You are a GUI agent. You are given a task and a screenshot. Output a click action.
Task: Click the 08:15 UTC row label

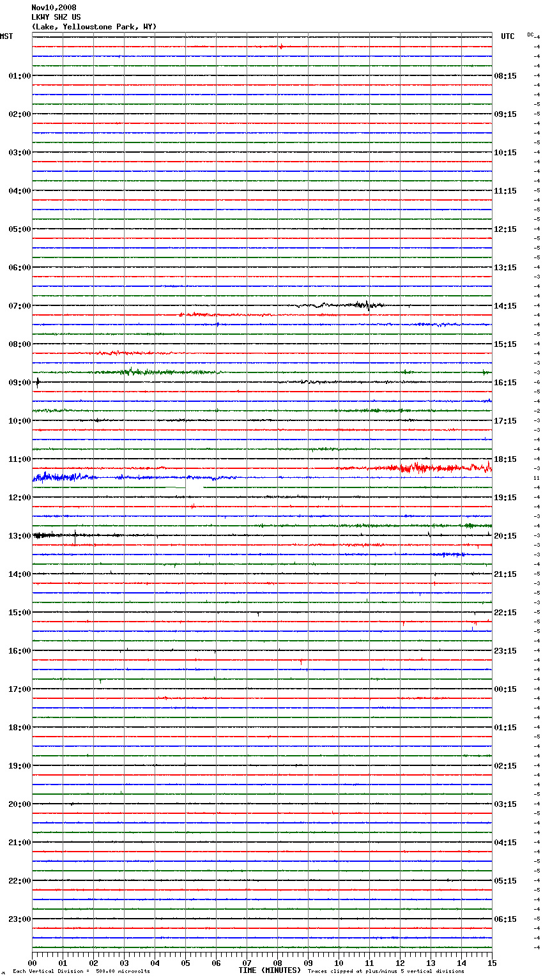point(505,76)
